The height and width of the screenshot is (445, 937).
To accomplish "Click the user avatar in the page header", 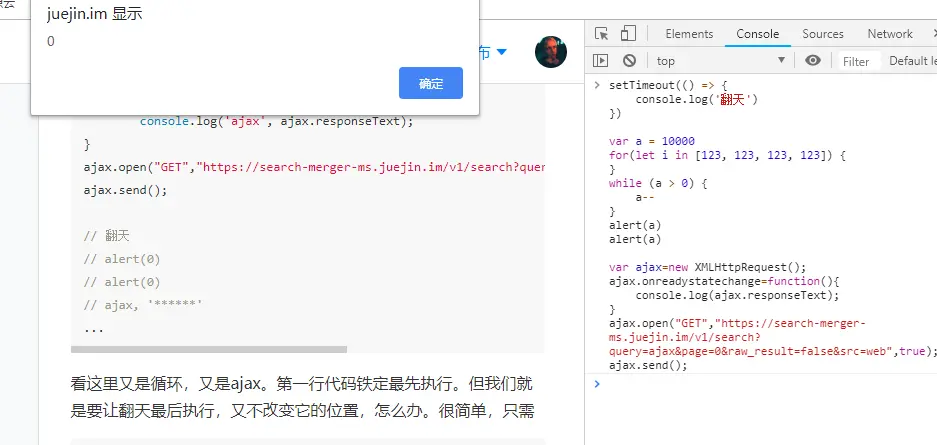I will (551, 52).
